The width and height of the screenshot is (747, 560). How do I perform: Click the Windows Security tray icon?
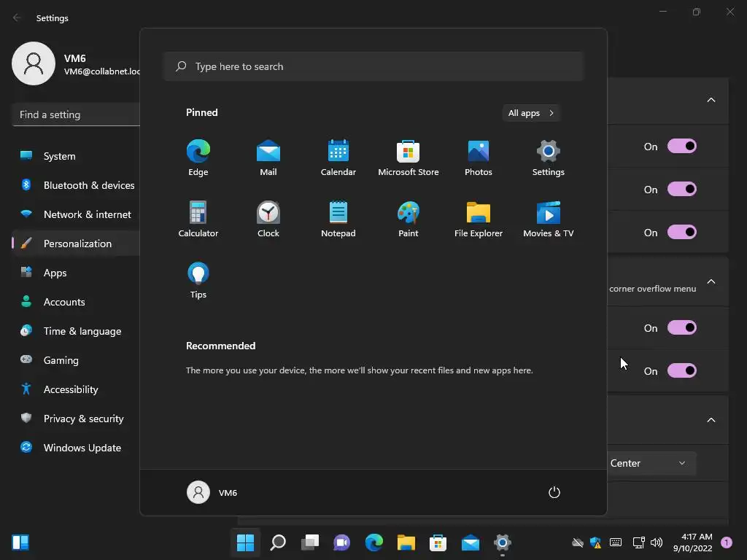point(595,542)
